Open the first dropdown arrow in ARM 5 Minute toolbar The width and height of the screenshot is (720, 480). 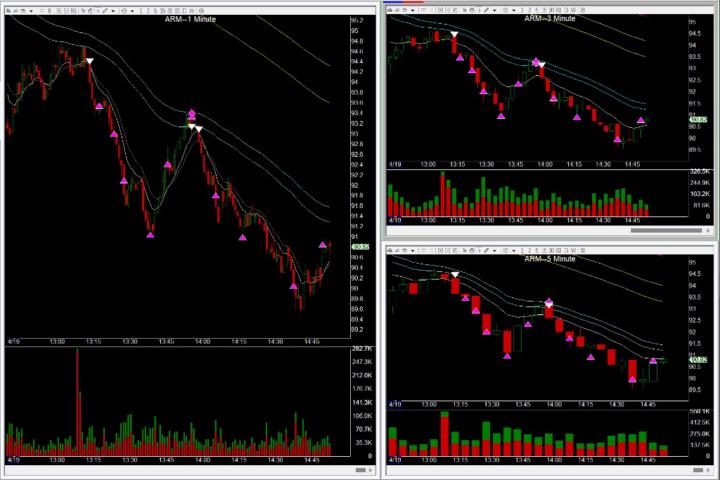413,251
